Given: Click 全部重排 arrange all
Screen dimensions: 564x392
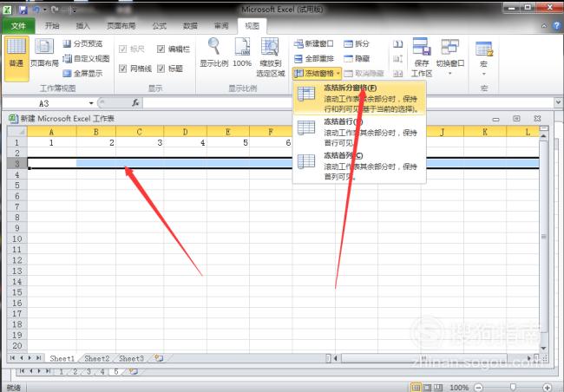Looking at the screenshot, I should (x=313, y=58).
